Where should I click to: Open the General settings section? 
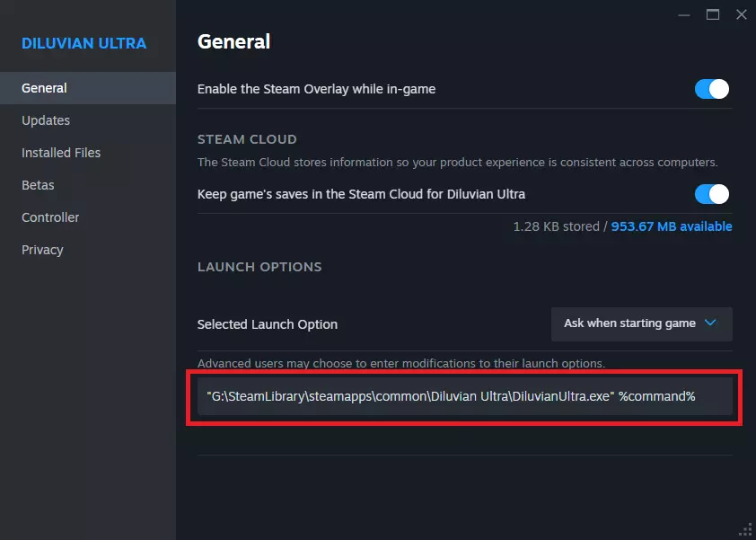pyautogui.click(x=45, y=88)
